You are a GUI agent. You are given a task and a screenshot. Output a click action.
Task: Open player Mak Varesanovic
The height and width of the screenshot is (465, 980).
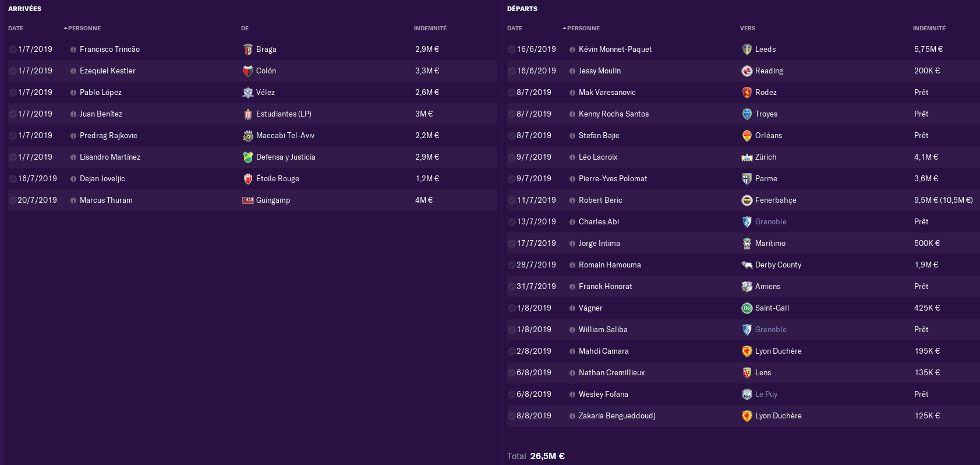pos(607,93)
